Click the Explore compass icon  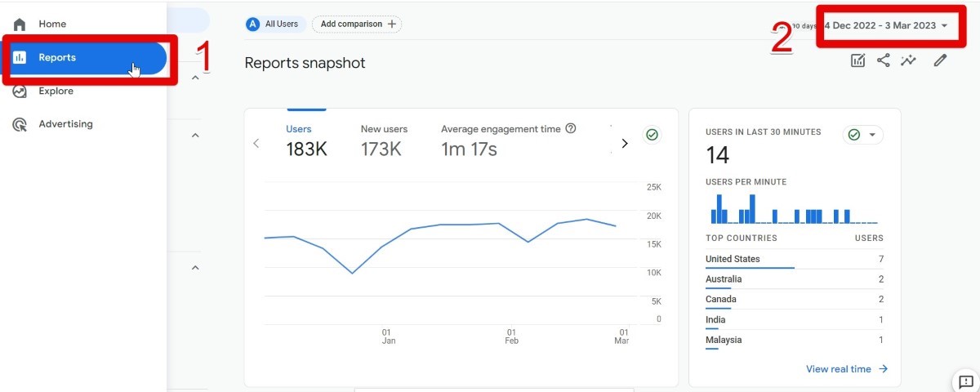tap(20, 91)
